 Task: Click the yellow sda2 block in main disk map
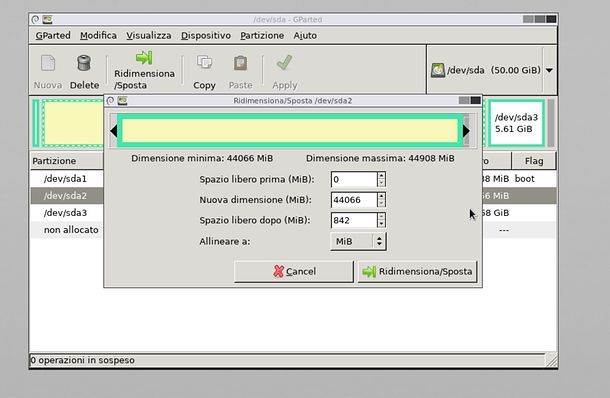click(72, 123)
